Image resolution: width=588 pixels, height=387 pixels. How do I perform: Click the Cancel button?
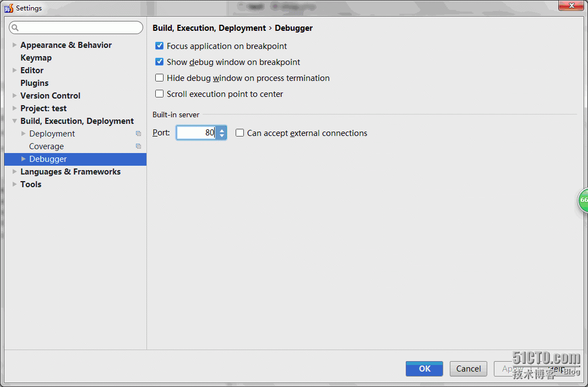coord(469,369)
